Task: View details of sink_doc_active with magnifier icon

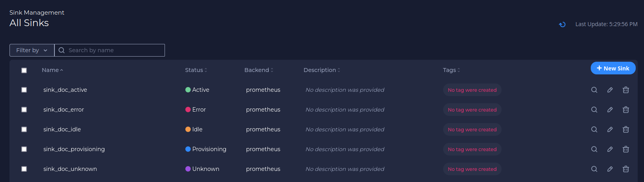Action: click(x=594, y=90)
